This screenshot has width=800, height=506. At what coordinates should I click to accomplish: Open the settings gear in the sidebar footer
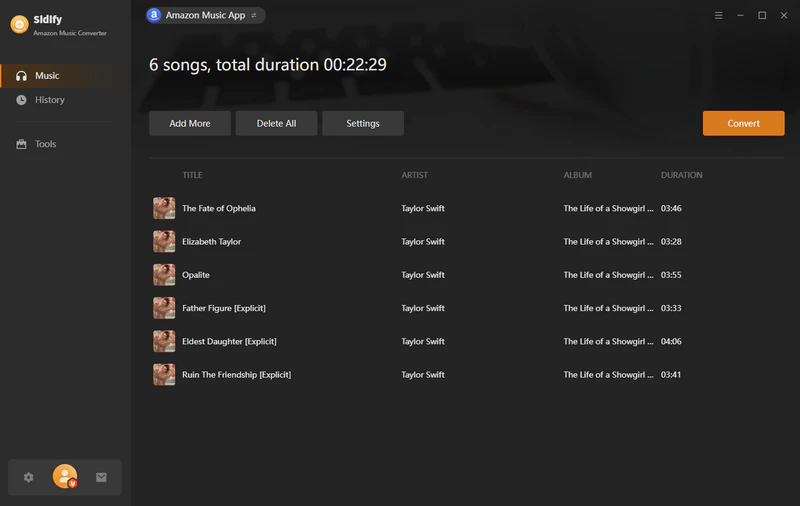[x=28, y=478]
